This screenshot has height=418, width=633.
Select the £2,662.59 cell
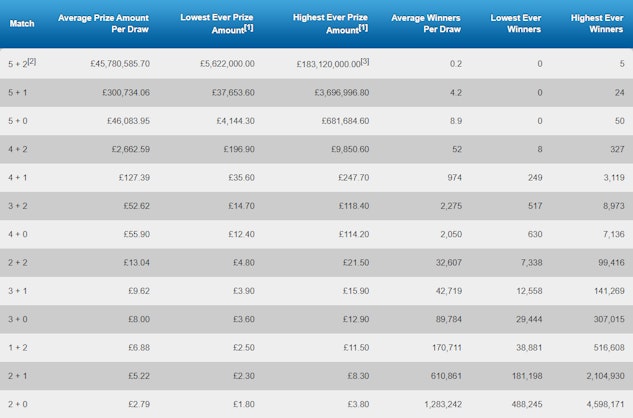pos(131,149)
